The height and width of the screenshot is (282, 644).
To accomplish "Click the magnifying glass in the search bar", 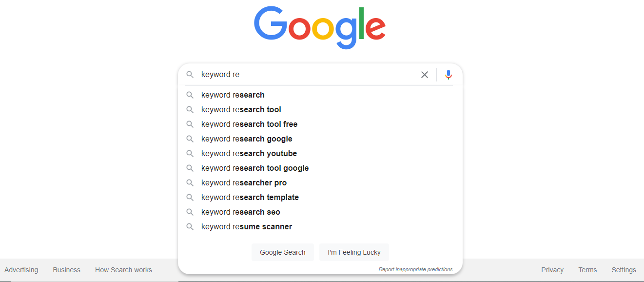I will click(x=190, y=74).
